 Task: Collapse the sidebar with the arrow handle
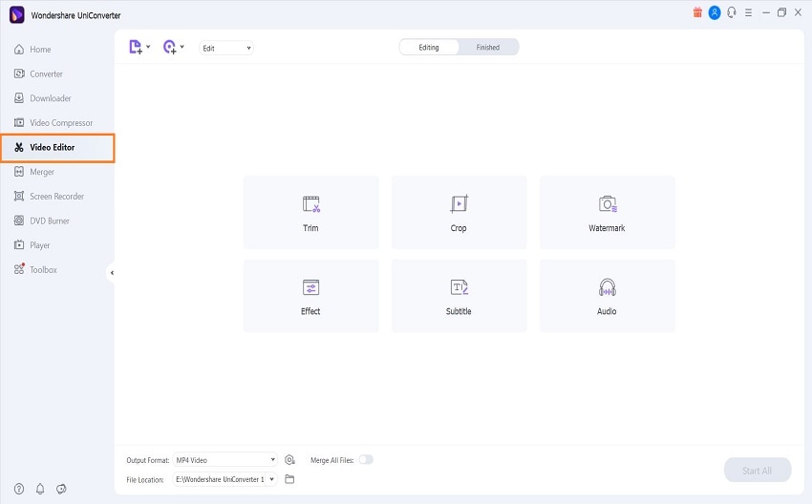tap(112, 273)
